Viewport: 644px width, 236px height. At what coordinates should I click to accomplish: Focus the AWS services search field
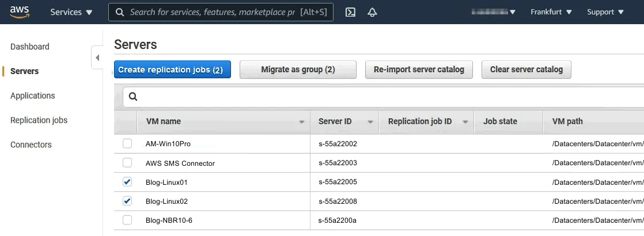click(213, 12)
